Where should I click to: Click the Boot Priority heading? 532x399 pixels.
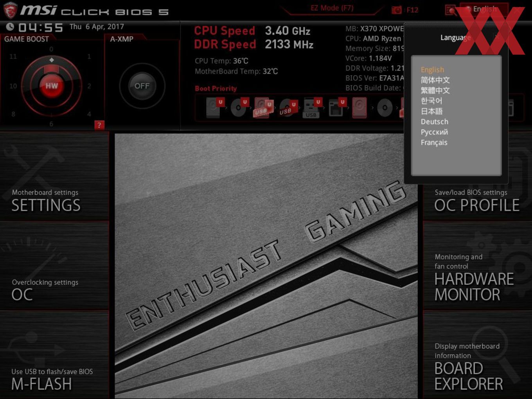[x=216, y=88]
